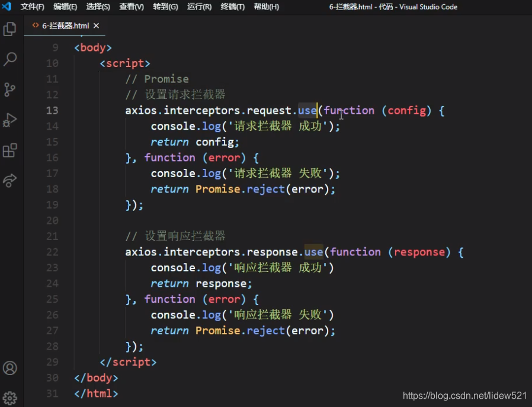Open the 选择(S) menu
532x407 pixels.
click(x=98, y=7)
